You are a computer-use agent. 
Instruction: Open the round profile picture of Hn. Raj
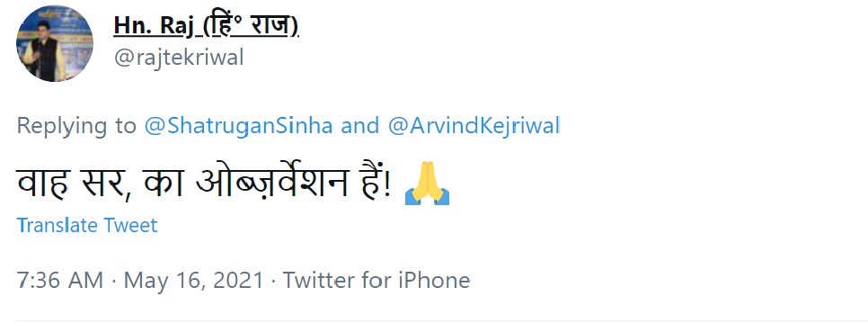point(54,43)
